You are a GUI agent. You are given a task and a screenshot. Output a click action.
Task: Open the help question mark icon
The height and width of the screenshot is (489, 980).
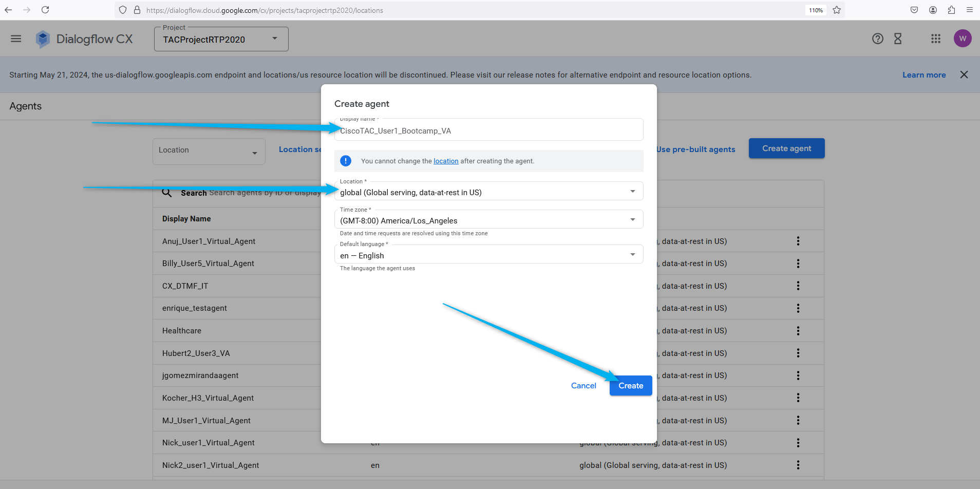pos(878,39)
